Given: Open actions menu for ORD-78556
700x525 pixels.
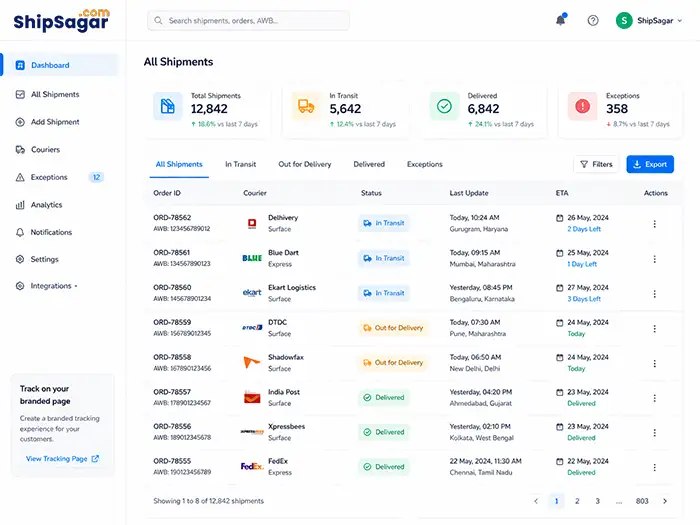Looking at the screenshot, I should tap(654, 433).
